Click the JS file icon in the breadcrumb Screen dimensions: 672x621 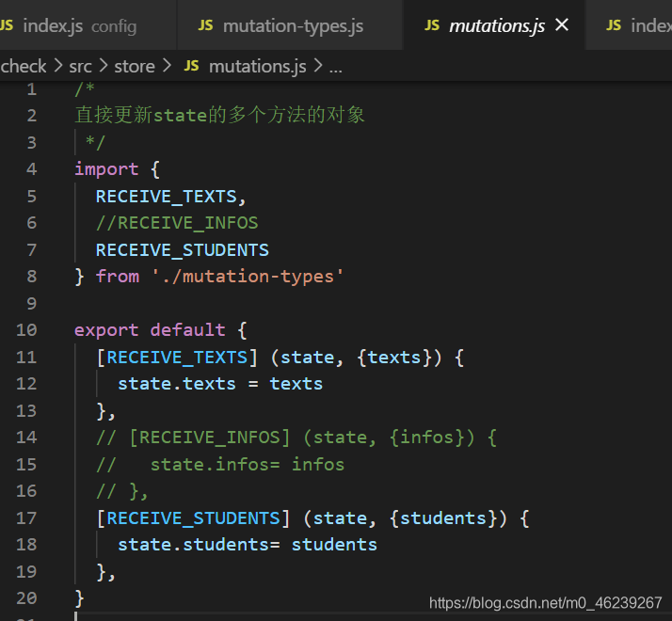(x=192, y=66)
